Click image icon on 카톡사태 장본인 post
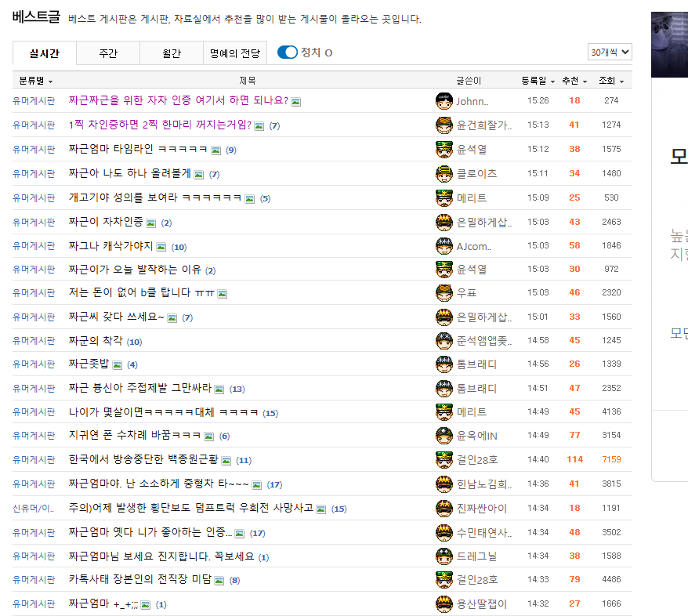The width and height of the screenshot is (688, 616). pyautogui.click(x=219, y=581)
